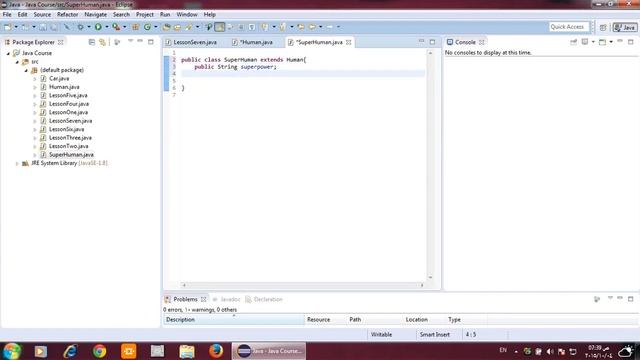Select LessonSix.java in Package Explorer
Image resolution: width=640 pixels, height=360 pixels.
click(66, 129)
